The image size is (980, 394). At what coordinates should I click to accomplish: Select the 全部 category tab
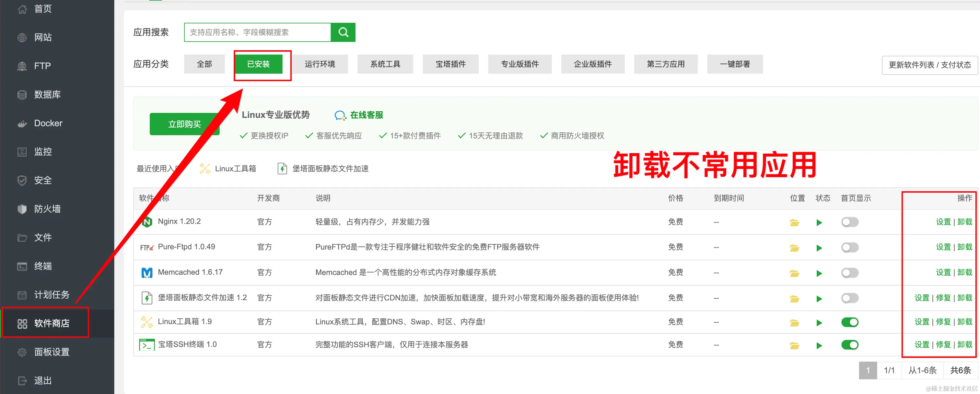pyautogui.click(x=204, y=64)
